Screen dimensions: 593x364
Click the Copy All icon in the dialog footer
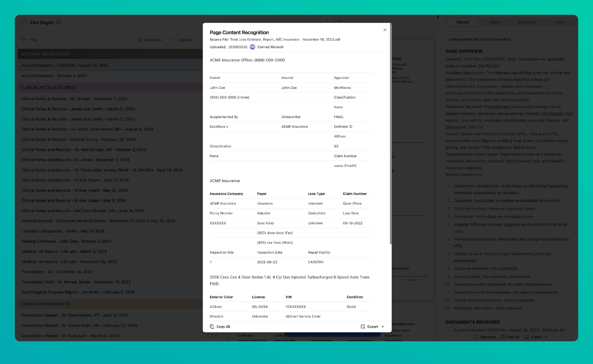tap(212, 326)
